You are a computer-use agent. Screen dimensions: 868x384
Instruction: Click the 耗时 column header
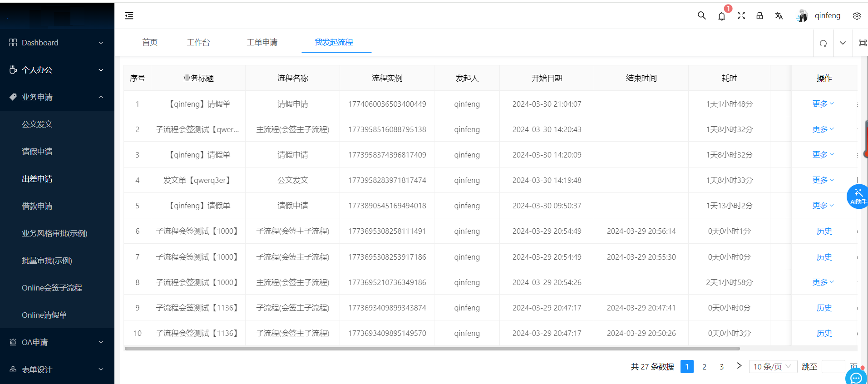click(x=729, y=78)
